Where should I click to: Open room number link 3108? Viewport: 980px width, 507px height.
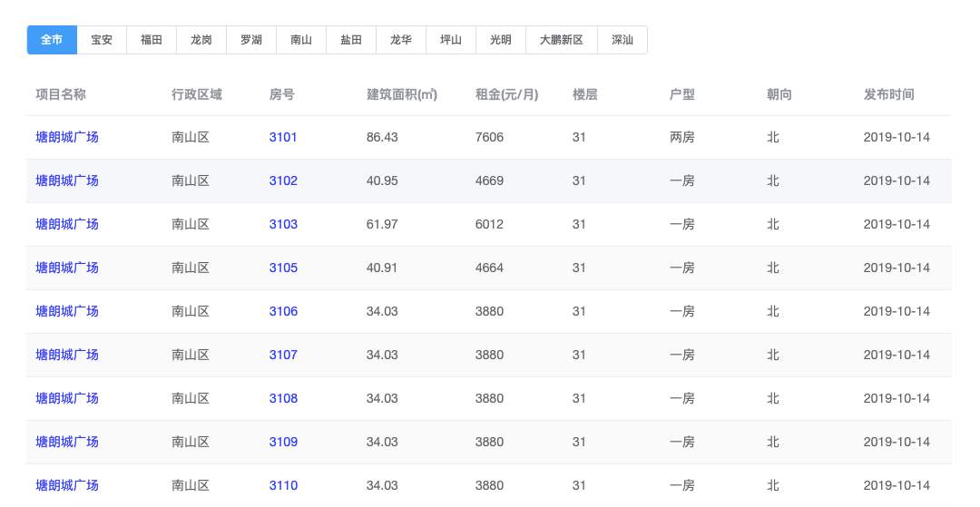pyautogui.click(x=283, y=398)
